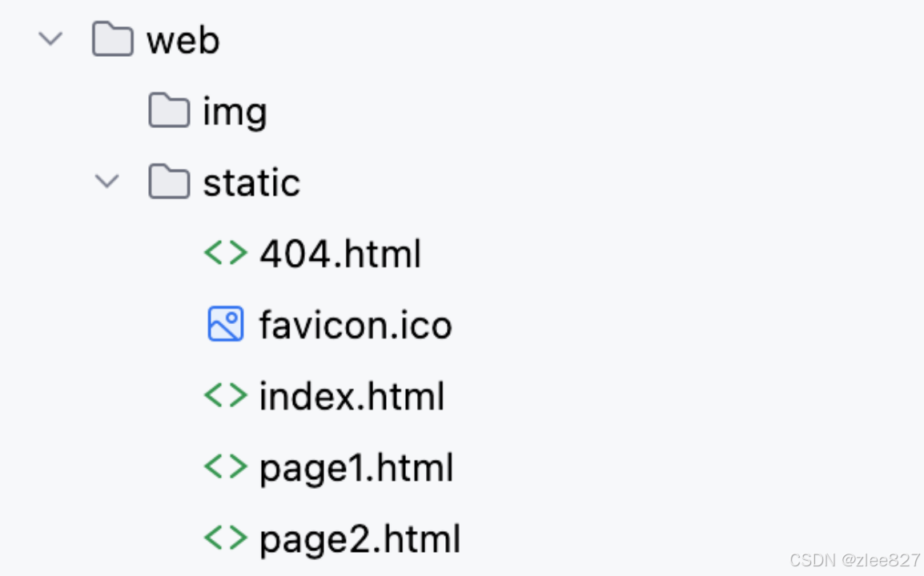This screenshot has height=576, width=924.
Task: Open page1.html from the file tree
Action: 356,466
